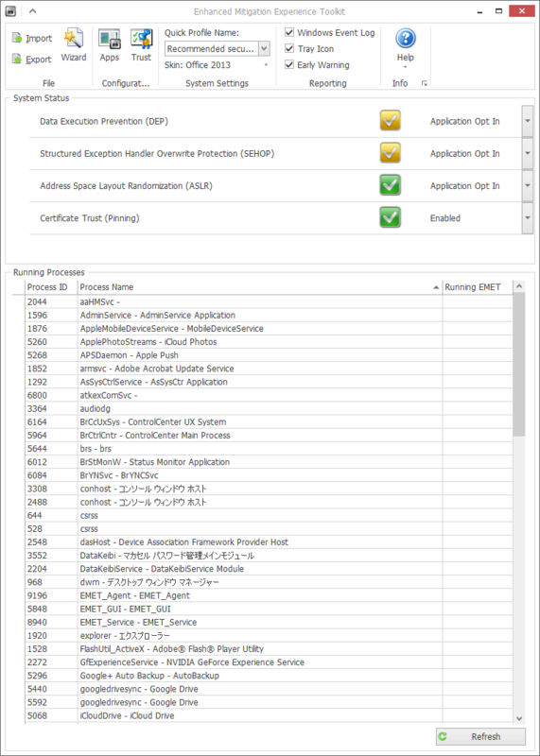Screen dimensions: 540x756
Task: Select the explorer process row
Action: point(270,635)
